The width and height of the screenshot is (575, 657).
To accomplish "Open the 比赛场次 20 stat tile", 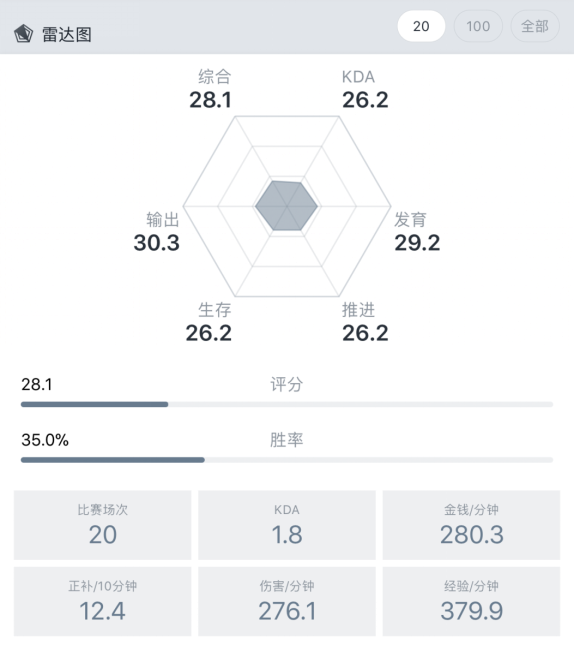I will (x=103, y=525).
